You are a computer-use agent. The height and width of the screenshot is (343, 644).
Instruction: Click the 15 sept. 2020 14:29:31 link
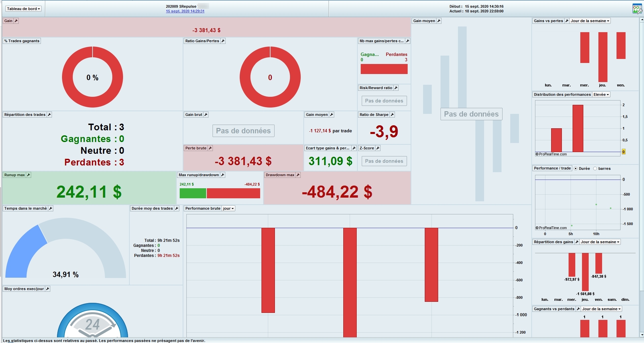click(185, 11)
